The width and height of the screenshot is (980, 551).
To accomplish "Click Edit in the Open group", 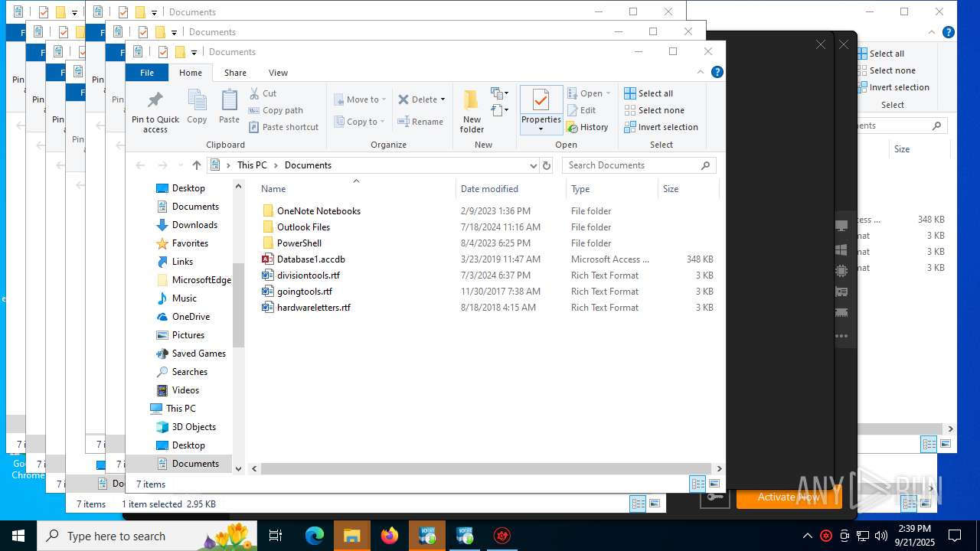I will tap(581, 110).
